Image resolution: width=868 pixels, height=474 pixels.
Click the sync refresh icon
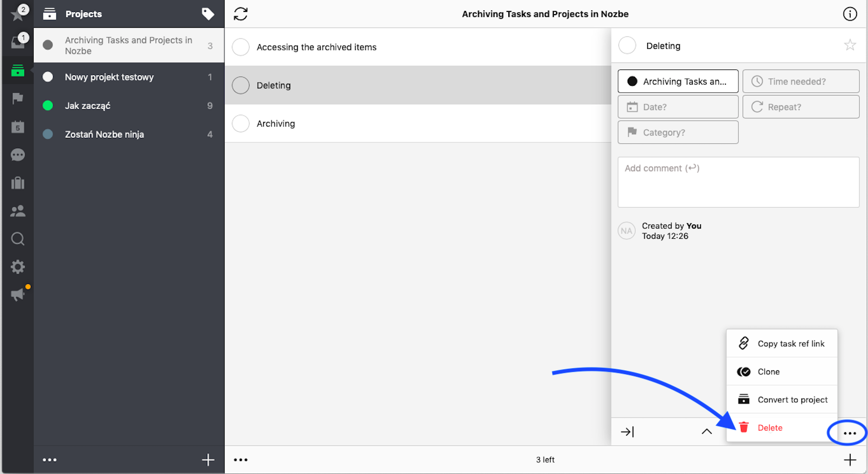pyautogui.click(x=241, y=14)
